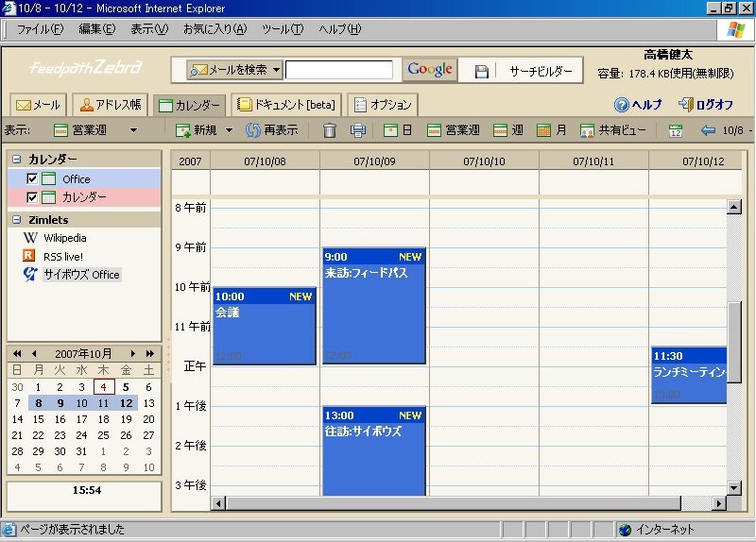The height and width of the screenshot is (542, 756).
Task: Open the 13:00 往訪:サイボウズ appointment
Action: coord(374,451)
